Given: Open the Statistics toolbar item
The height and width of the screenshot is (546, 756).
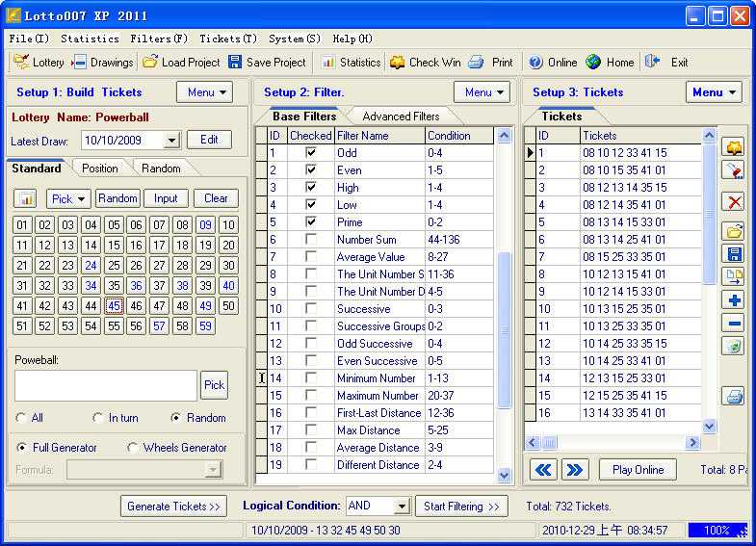Looking at the screenshot, I should pos(351,63).
